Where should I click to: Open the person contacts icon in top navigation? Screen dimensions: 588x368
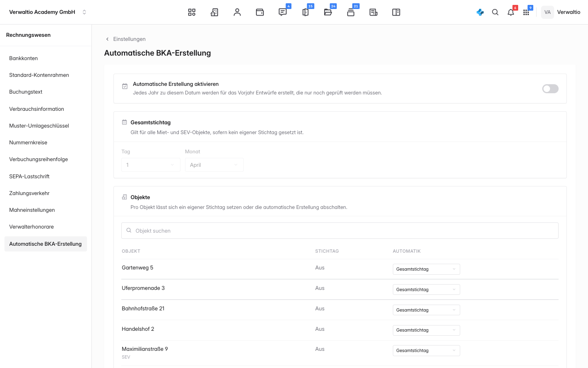coord(237,12)
